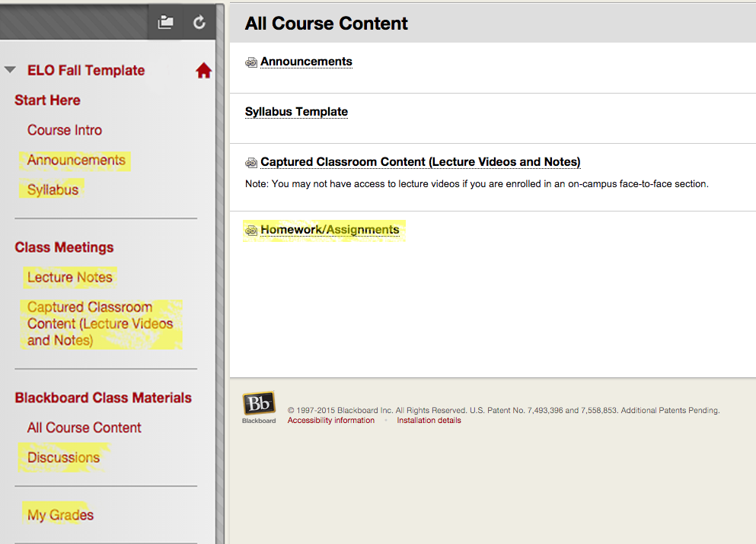
Task: Open the Announcements content link
Action: (x=306, y=62)
